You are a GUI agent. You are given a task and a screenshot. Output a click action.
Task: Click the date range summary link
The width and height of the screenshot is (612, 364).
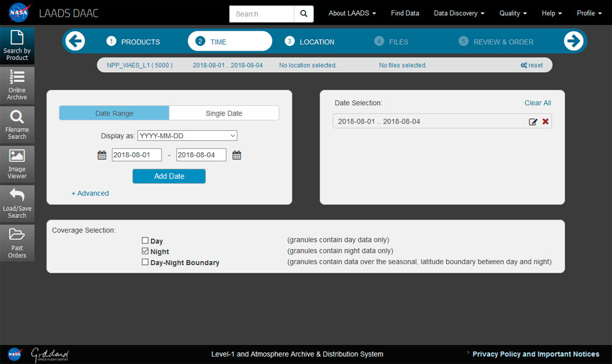click(228, 65)
